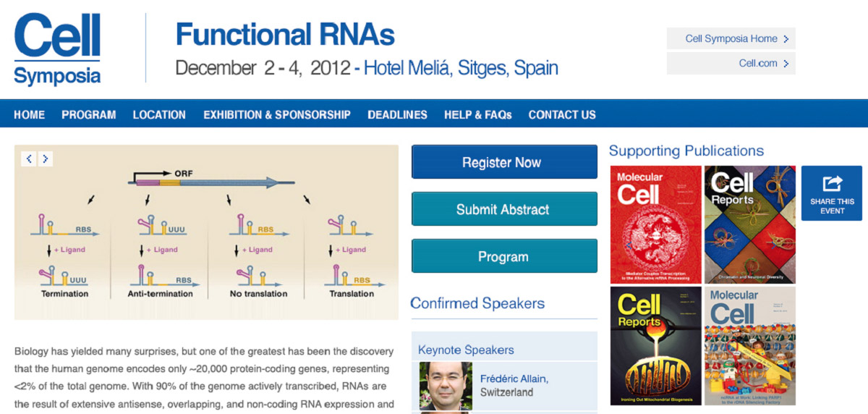Open the Cell Reports knots cover
The height and width of the screenshot is (414, 868).
coord(749,224)
